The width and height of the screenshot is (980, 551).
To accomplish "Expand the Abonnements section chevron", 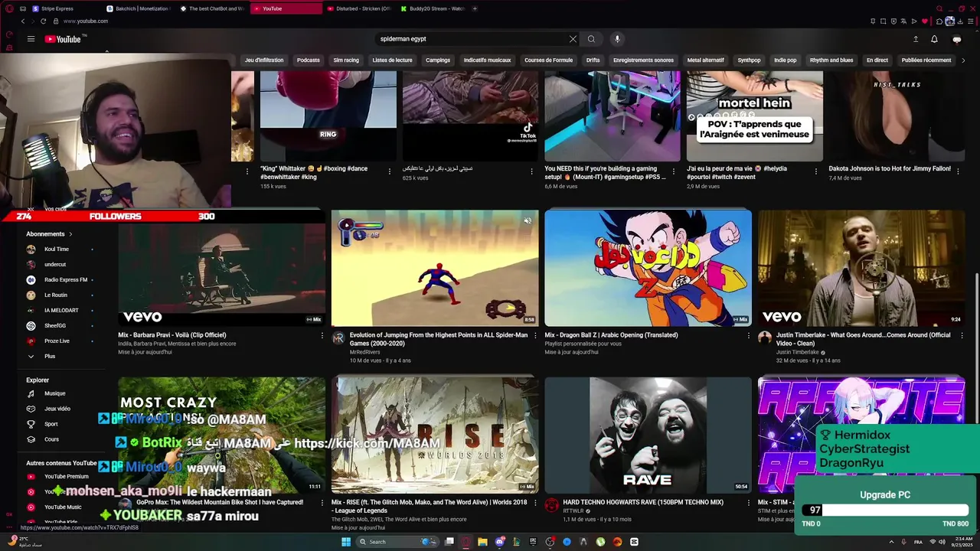I will click(x=70, y=234).
